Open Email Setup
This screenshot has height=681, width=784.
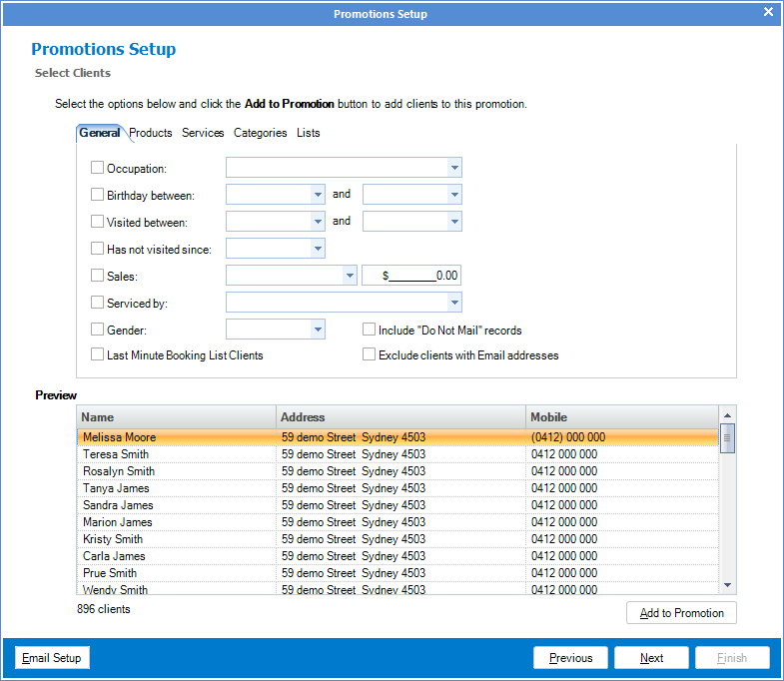53,658
